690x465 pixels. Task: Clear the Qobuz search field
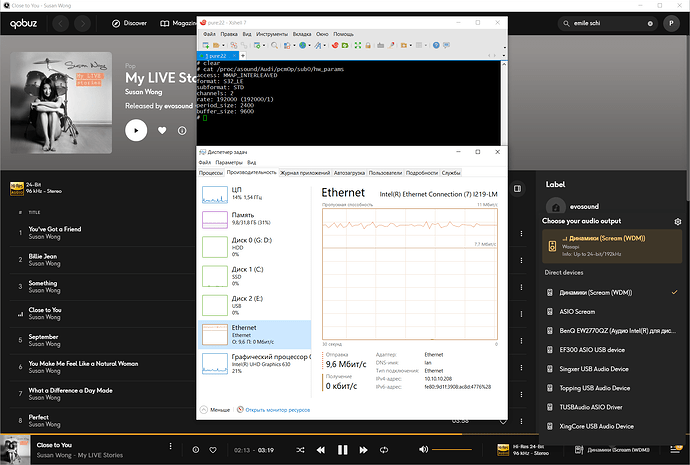[650, 23]
